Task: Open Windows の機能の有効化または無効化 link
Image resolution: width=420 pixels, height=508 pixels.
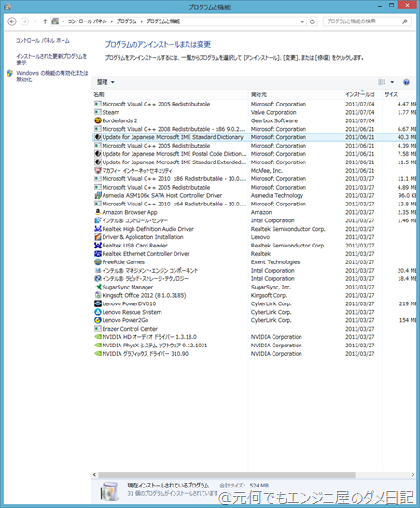Action: 52,77
